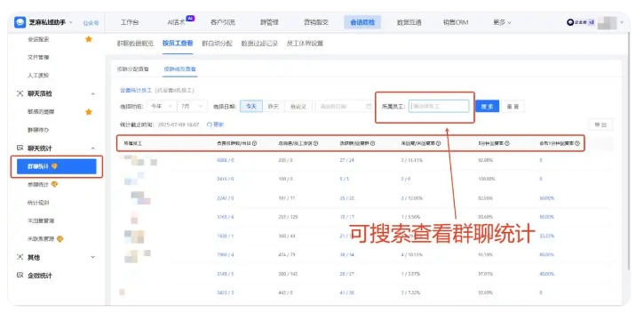Toggle the star beside 敏感词提醒
This screenshot has width=644, height=321.
coord(88,112)
